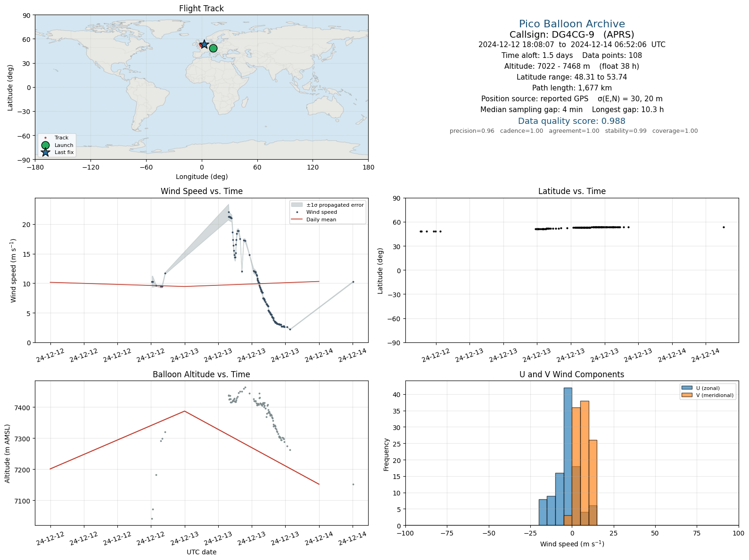The width and height of the screenshot is (749, 560).
Task: Click the isolated rightmost point in the Latitude vs. Time plot
Action: tap(724, 227)
